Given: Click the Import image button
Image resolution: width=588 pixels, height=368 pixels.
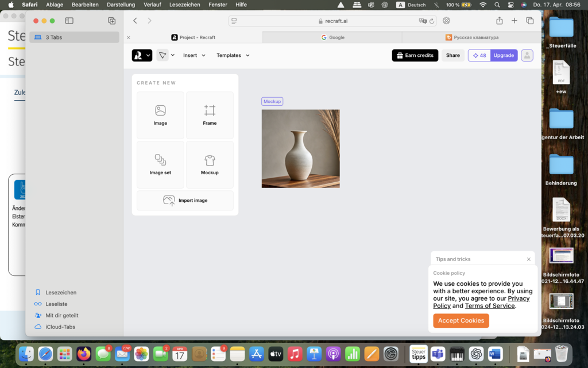Looking at the screenshot, I should point(185,201).
